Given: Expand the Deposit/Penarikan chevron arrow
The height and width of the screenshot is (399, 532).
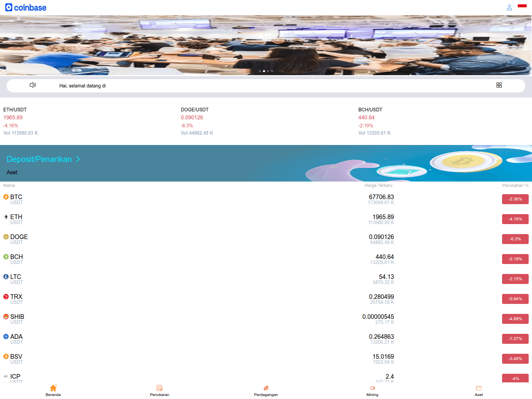Looking at the screenshot, I should (x=78, y=159).
